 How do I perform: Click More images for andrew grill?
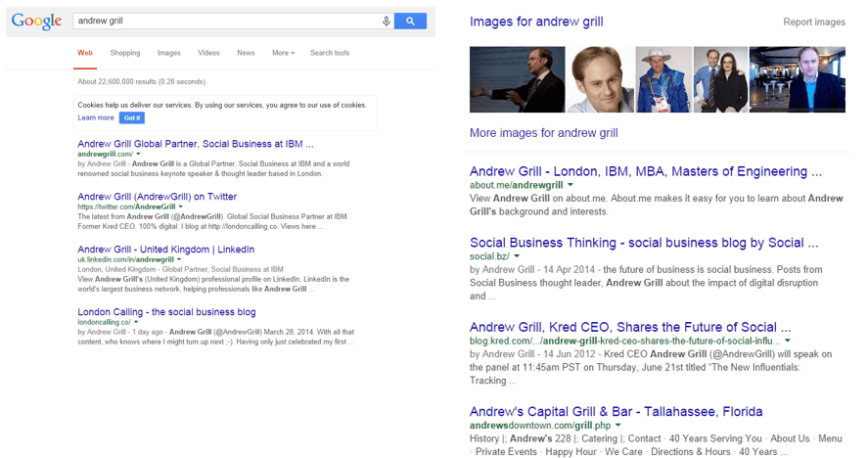coord(543,133)
